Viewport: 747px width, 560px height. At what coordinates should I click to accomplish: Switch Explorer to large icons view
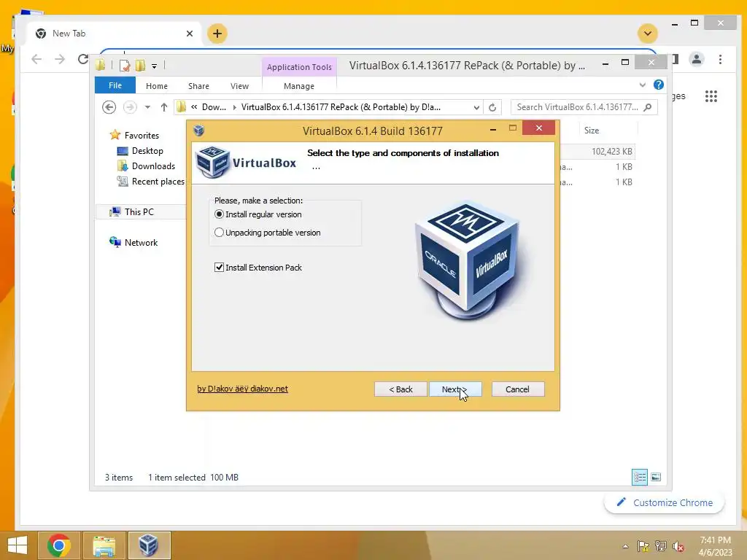[x=656, y=477]
